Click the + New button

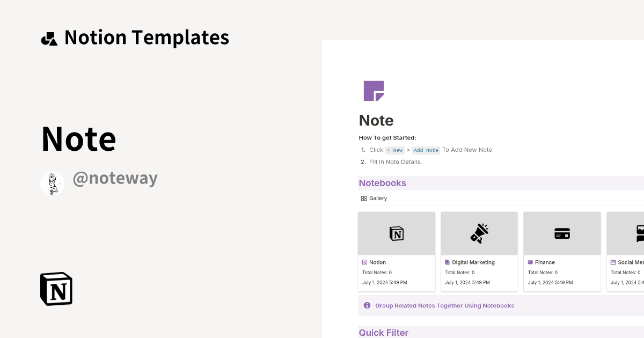394,150
